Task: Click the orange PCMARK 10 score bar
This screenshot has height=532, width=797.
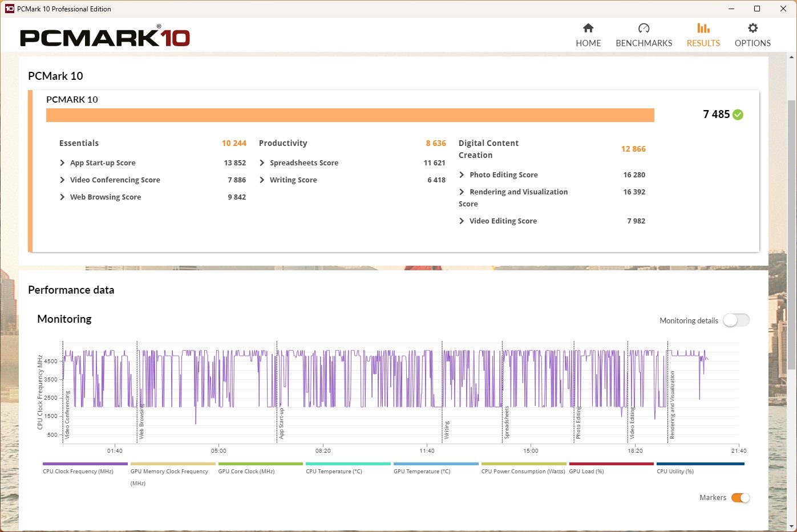Action: (x=350, y=115)
